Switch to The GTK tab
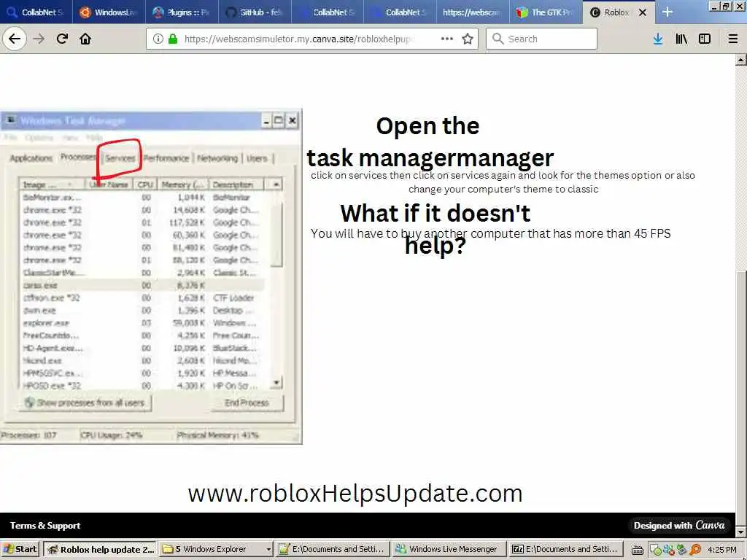Screen dimensions: 747x560 tap(546, 12)
